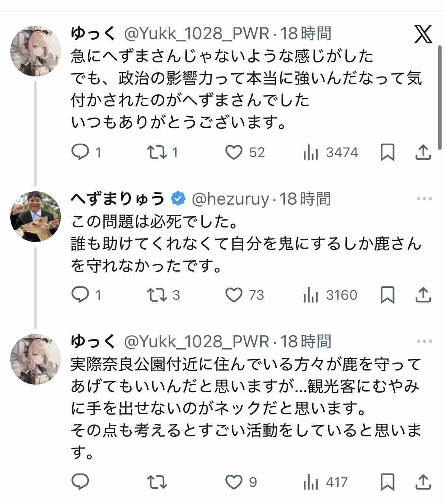
Task: Reply to へずまりゅう's tweet
Action: click(80, 295)
